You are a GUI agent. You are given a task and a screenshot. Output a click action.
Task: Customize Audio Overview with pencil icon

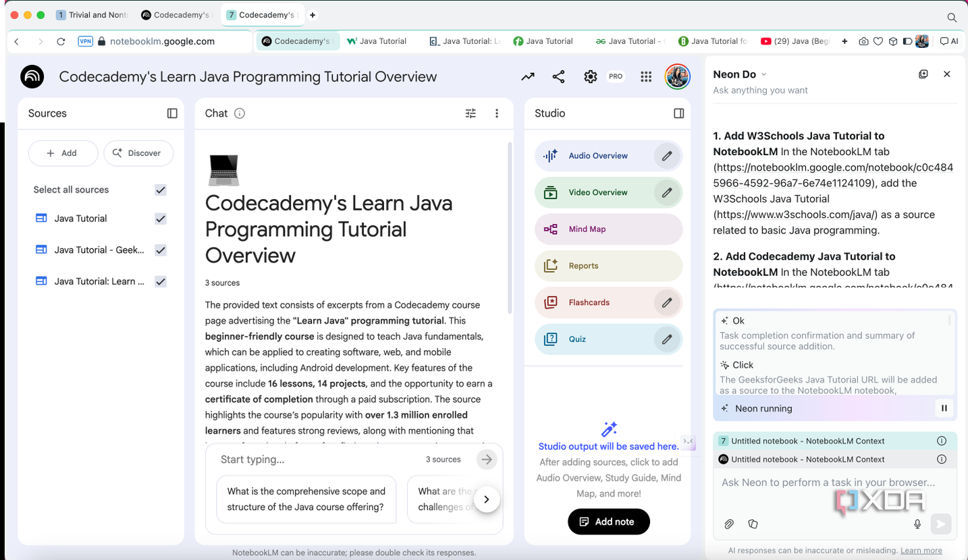[667, 156]
